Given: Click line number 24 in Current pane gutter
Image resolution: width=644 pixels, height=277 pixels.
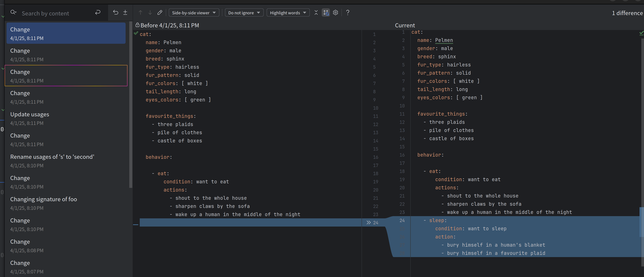Looking at the screenshot, I should (x=402, y=220).
